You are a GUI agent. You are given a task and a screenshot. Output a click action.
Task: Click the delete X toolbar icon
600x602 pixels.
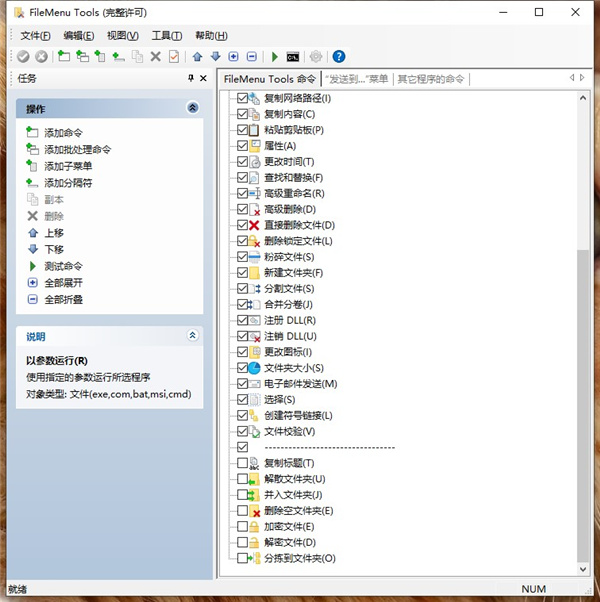(155, 57)
